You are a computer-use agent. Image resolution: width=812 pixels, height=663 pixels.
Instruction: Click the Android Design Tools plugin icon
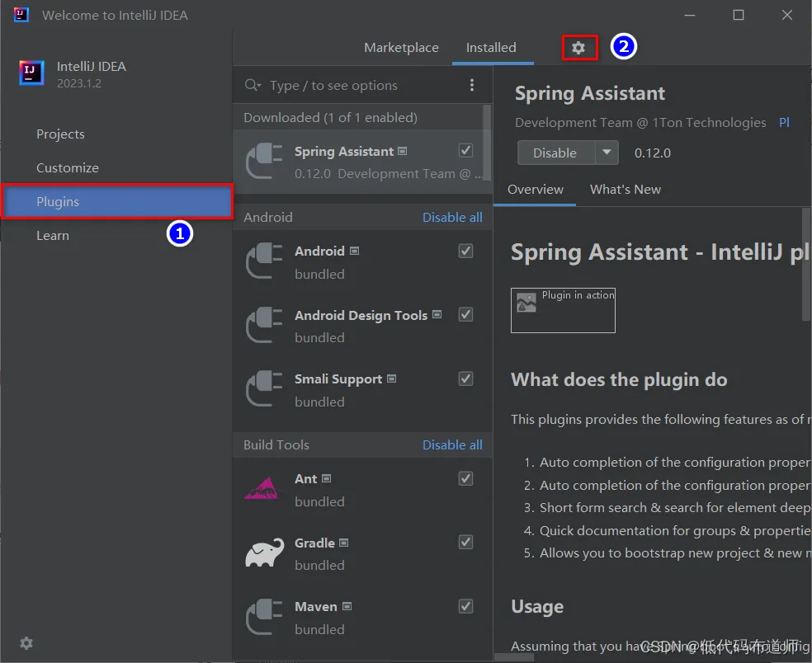(x=264, y=325)
